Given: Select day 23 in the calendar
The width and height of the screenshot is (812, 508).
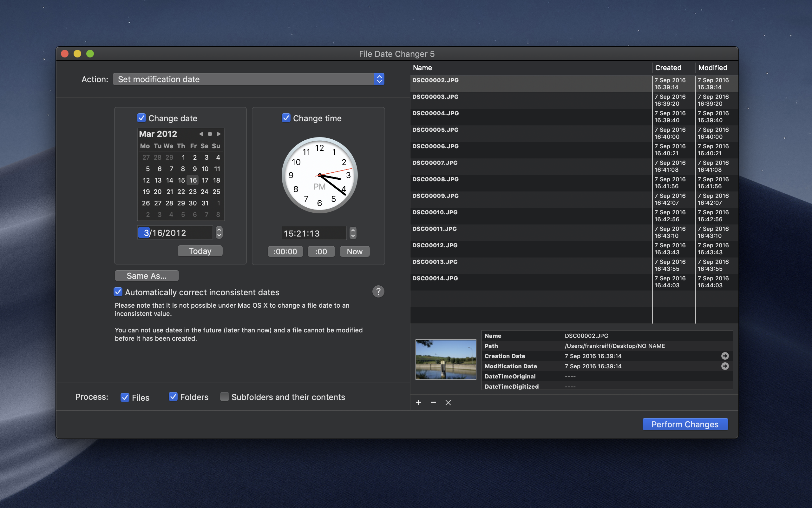Looking at the screenshot, I should [x=193, y=192].
